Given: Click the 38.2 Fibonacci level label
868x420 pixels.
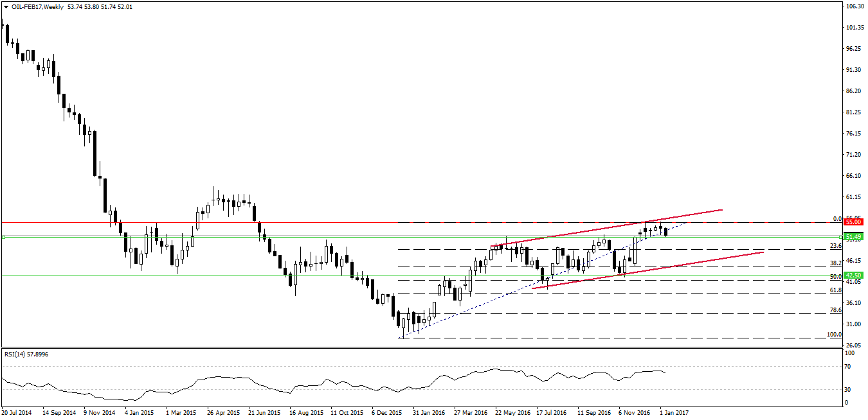Looking at the screenshot, I should click(x=836, y=263).
